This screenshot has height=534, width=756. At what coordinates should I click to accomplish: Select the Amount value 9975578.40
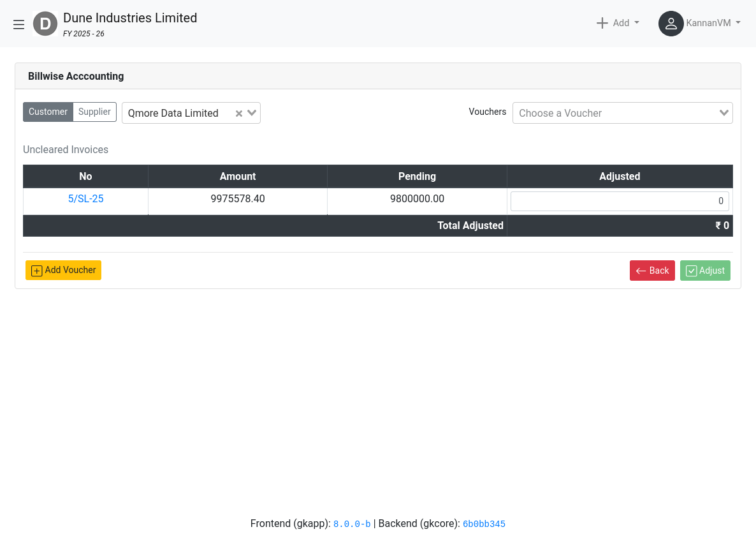click(238, 199)
